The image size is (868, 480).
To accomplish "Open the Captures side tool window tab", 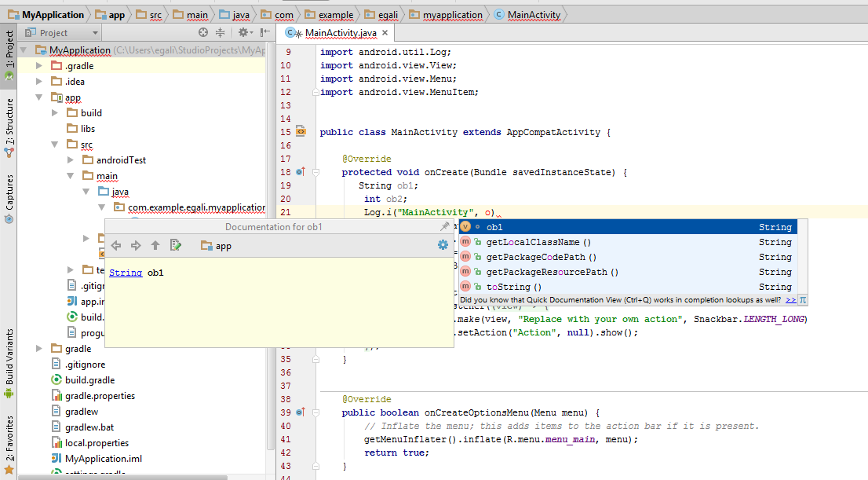I will click(9, 199).
